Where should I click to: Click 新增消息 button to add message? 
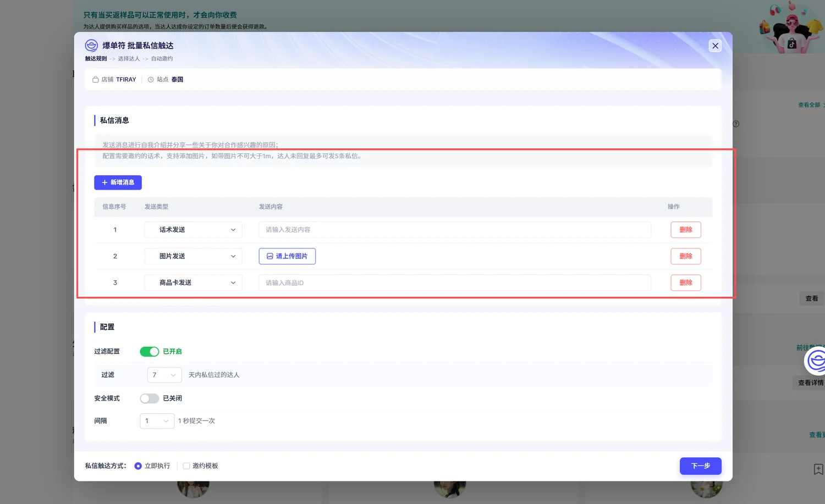[118, 182]
